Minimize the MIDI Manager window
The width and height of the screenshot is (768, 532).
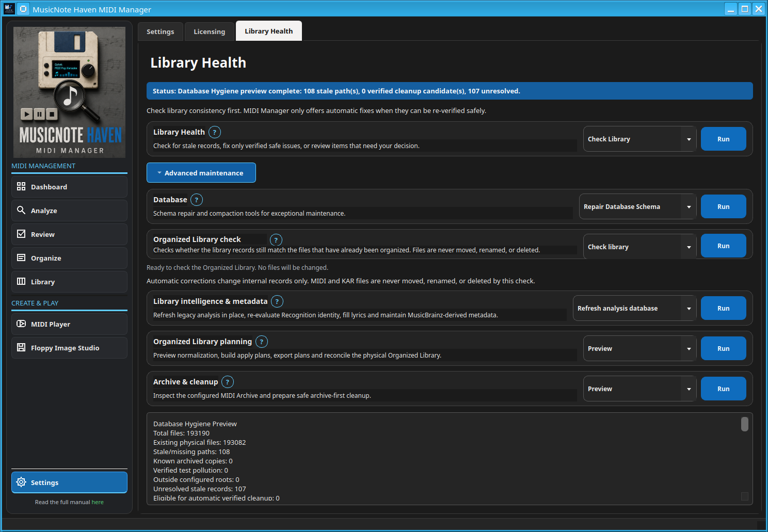pyautogui.click(x=731, y=9)
